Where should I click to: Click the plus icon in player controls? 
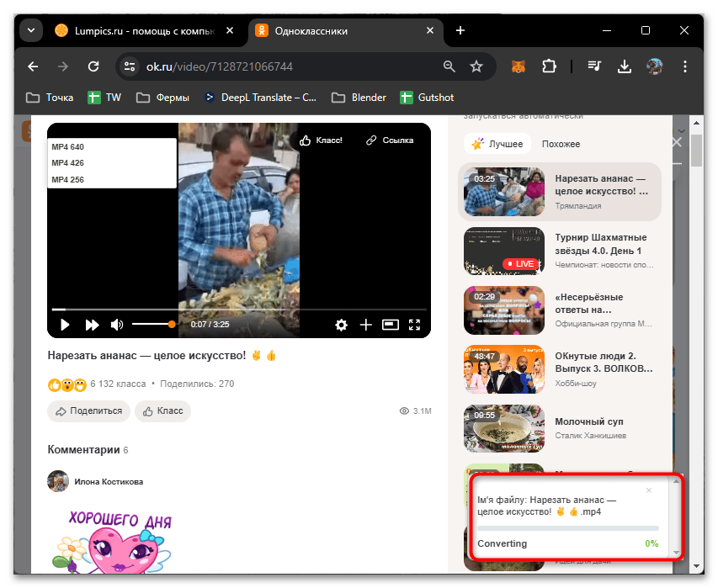click(x=365, y=324)
